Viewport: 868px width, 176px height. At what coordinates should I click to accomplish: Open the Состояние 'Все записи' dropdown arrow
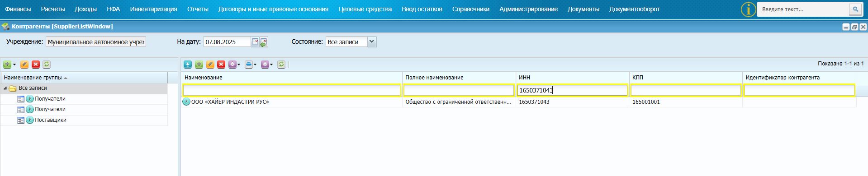click(372, 42)
